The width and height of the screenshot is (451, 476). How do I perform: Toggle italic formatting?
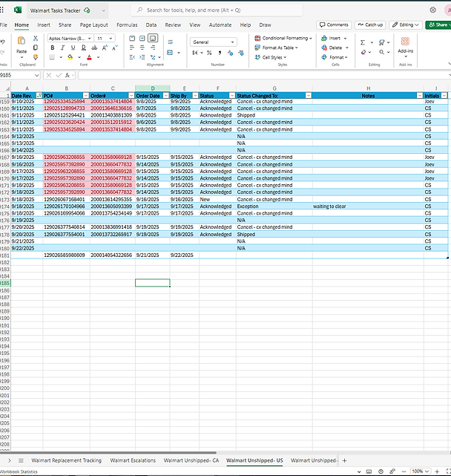63,48
